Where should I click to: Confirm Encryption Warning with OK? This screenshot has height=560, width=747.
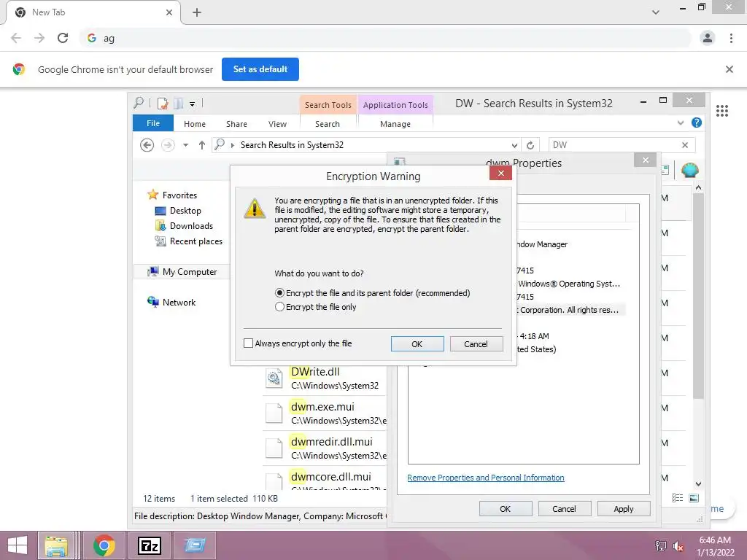[417, 344]
